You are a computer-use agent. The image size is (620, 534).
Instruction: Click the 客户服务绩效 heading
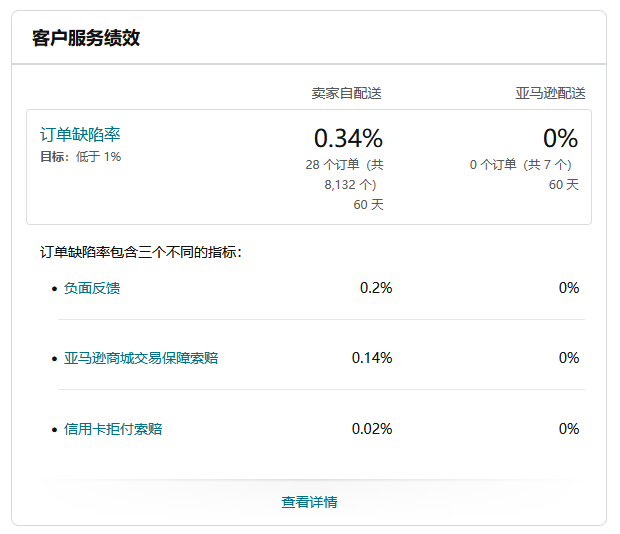click(x=86, y=38)
